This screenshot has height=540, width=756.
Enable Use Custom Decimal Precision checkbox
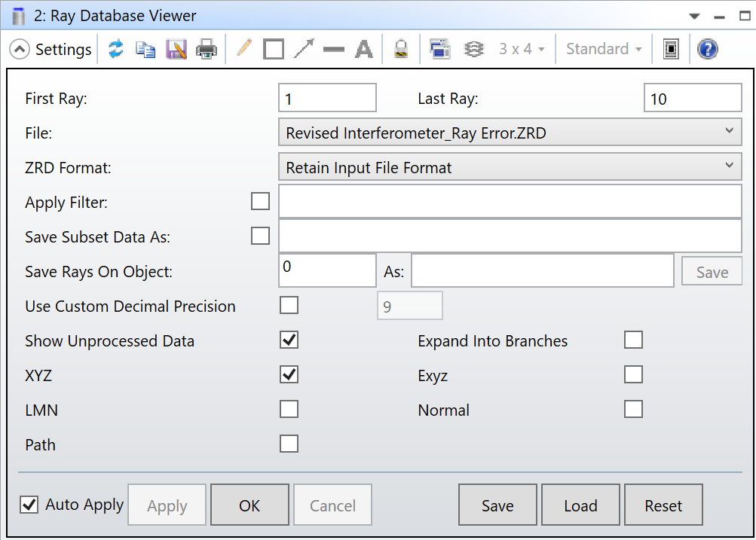coord(289,306)
